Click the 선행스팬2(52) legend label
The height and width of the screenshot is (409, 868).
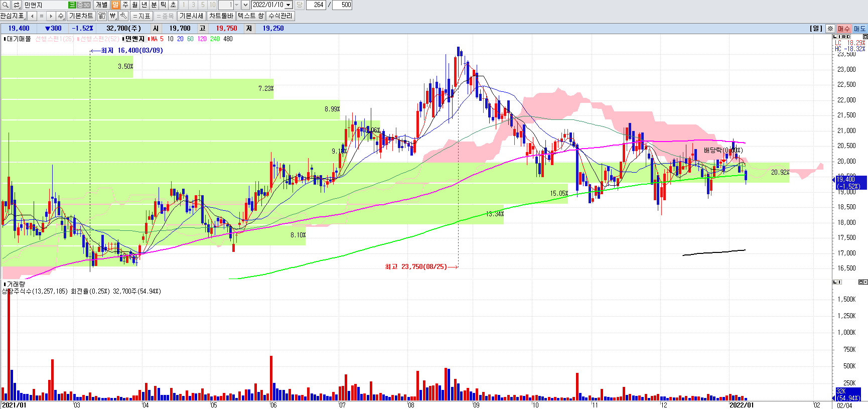(x=99, y=39)
